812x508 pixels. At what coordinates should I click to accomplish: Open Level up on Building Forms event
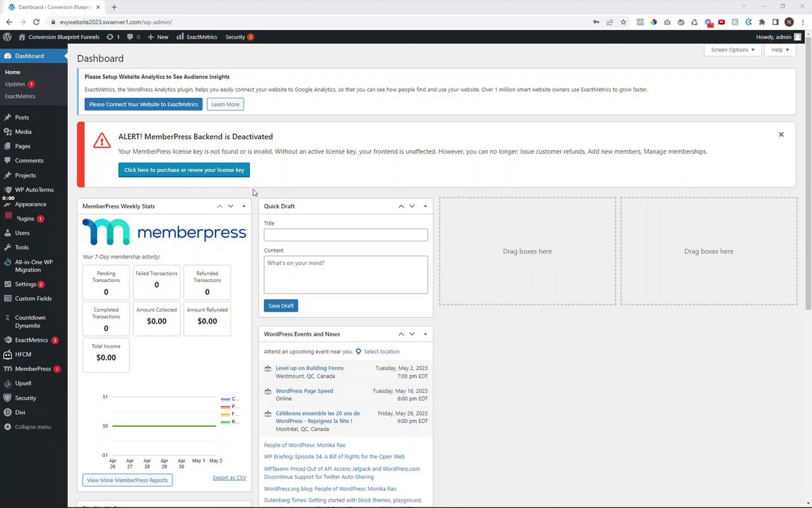coord(310,368)
